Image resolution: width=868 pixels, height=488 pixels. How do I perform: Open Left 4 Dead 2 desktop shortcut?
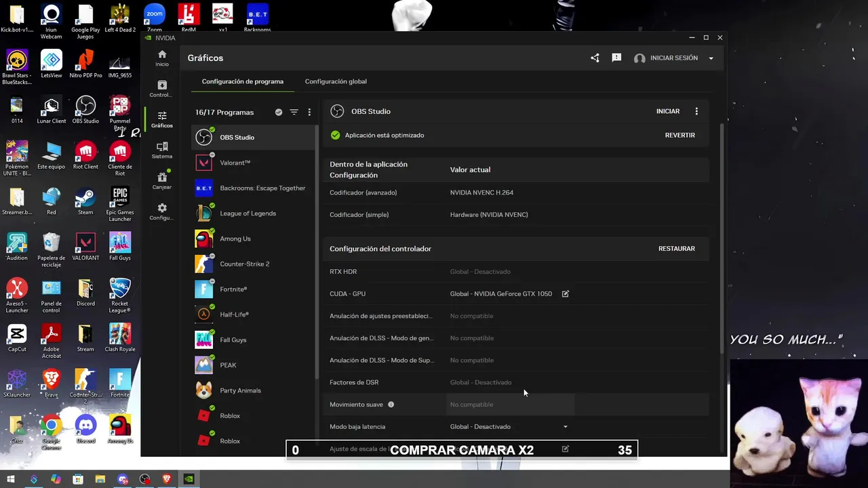(x=120, y=19)
